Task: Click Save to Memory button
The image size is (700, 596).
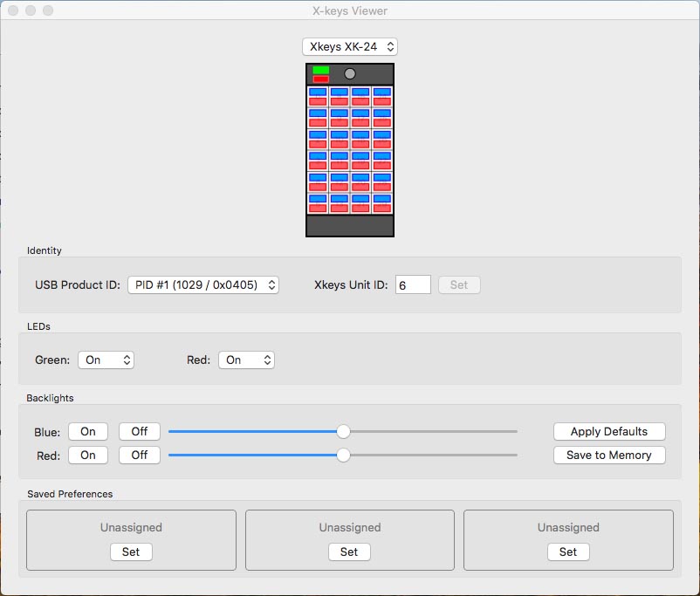Action: tap(609, 455)
